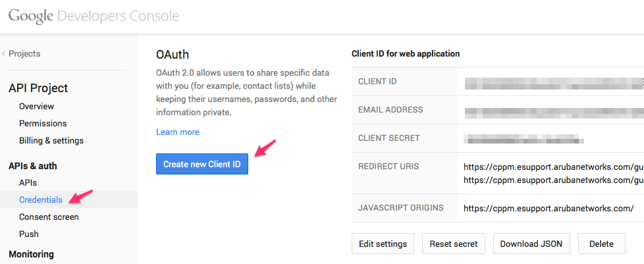The image size is (644, 264).
Task: Click the JAVASCRIPT ORIGINS label
Action: click(401, 208)
